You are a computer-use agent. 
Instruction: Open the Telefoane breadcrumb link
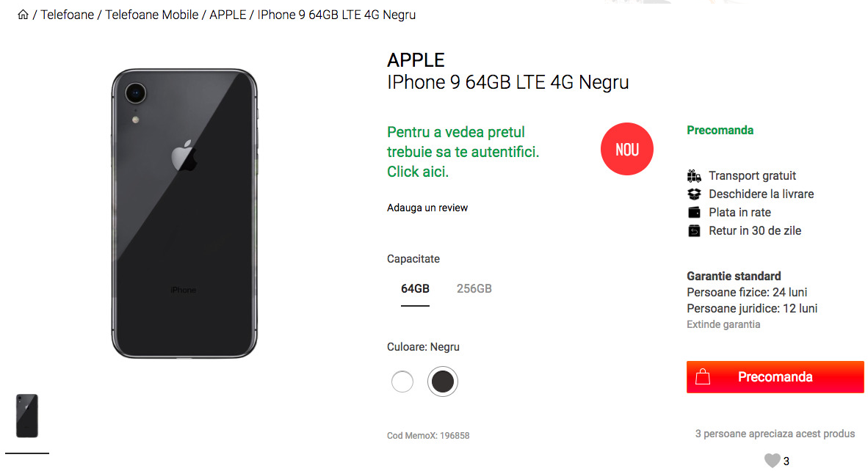[67, 15]
